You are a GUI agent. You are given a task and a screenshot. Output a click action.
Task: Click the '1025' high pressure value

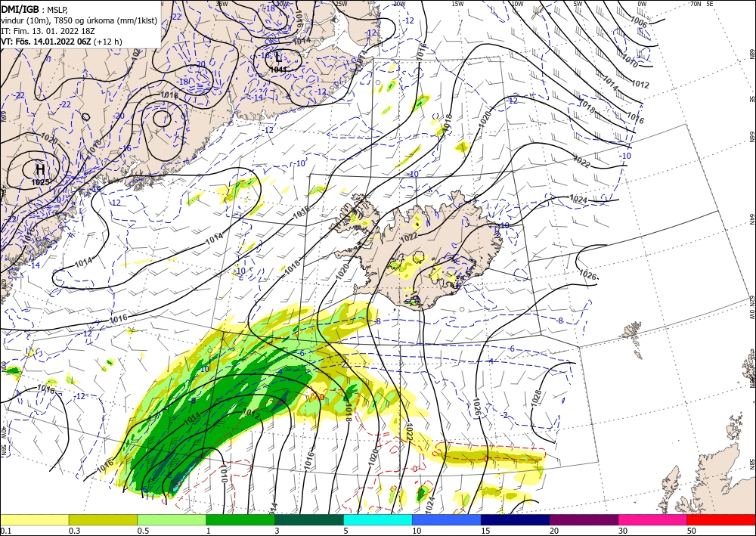tap(41, 182)
